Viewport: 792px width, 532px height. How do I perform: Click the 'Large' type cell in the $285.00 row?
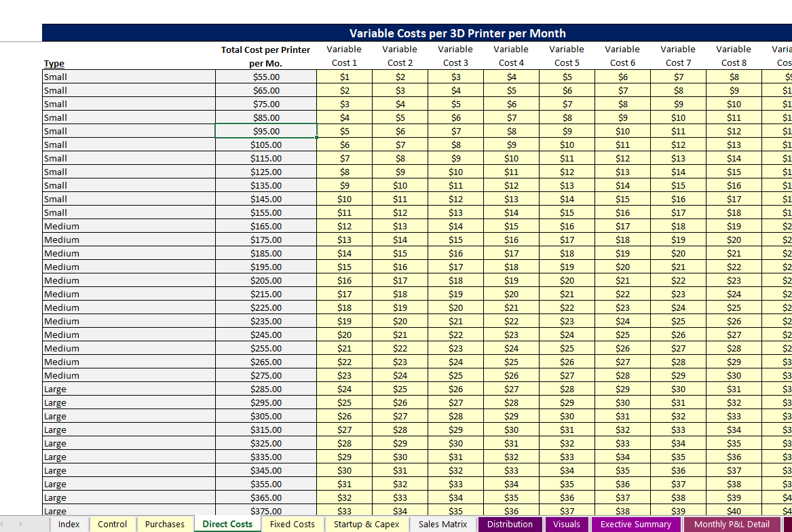tap(129, 389)
